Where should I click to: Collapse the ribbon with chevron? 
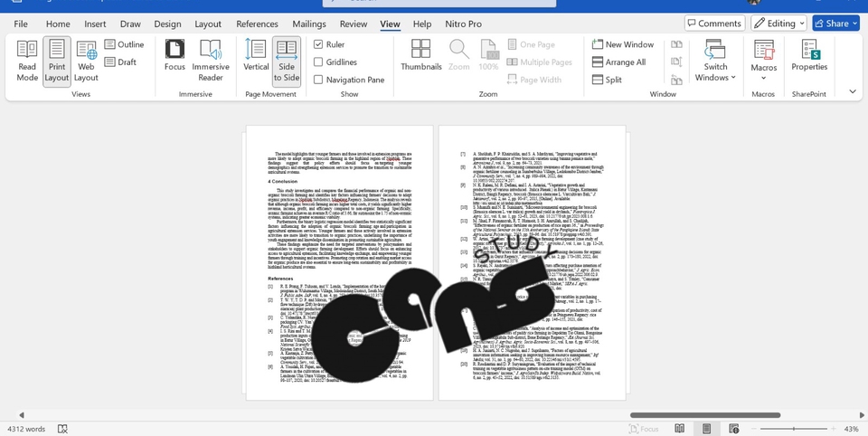coord(853,91)
